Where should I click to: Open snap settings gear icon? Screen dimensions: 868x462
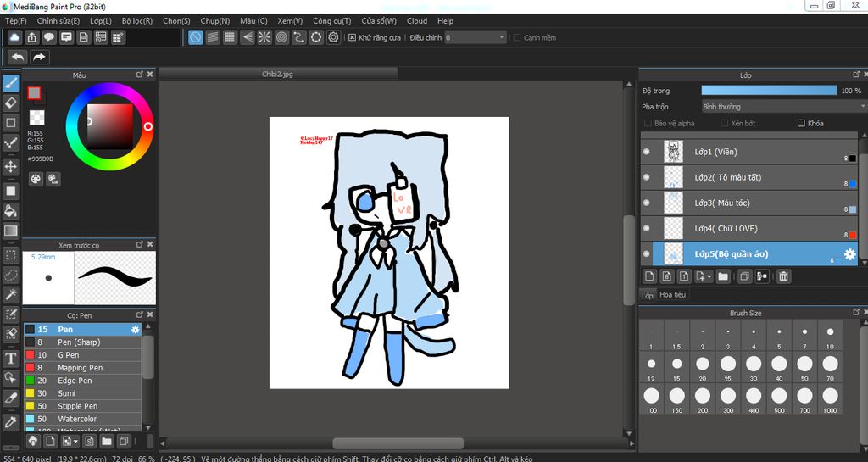333,37
